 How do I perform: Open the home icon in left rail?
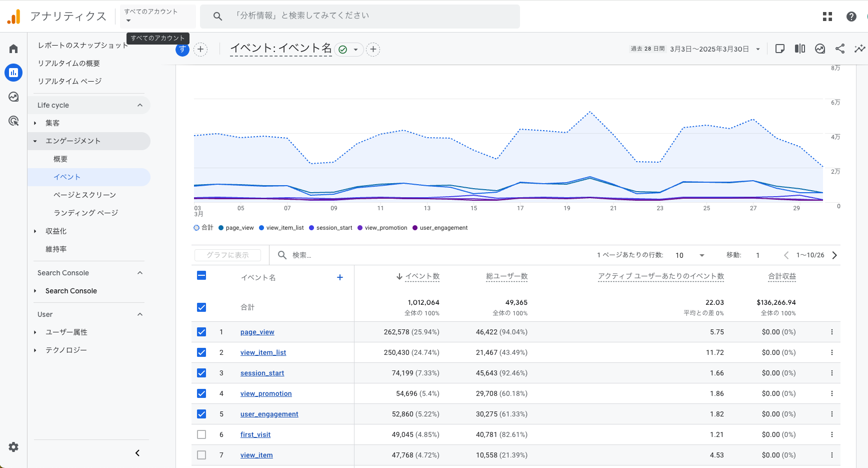coord(13,49)
